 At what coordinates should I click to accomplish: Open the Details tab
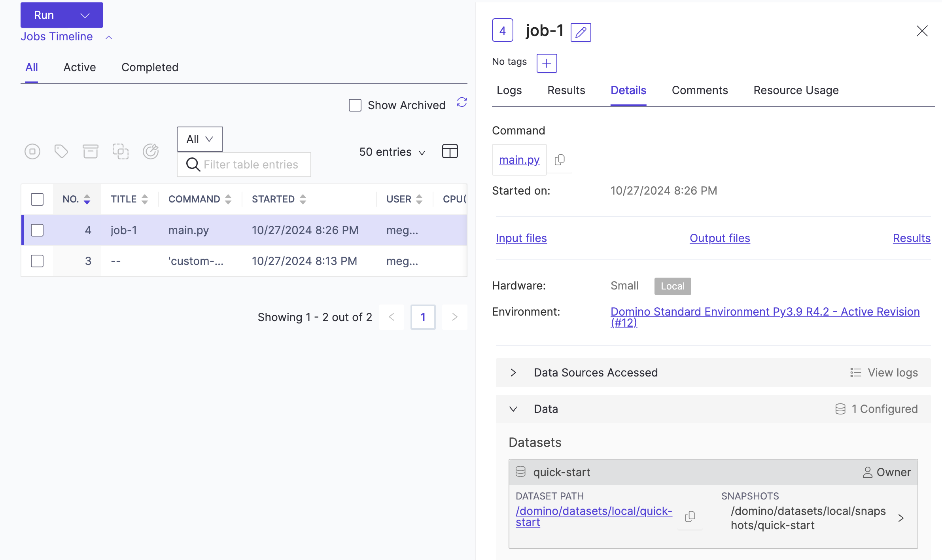coord(628,90)
